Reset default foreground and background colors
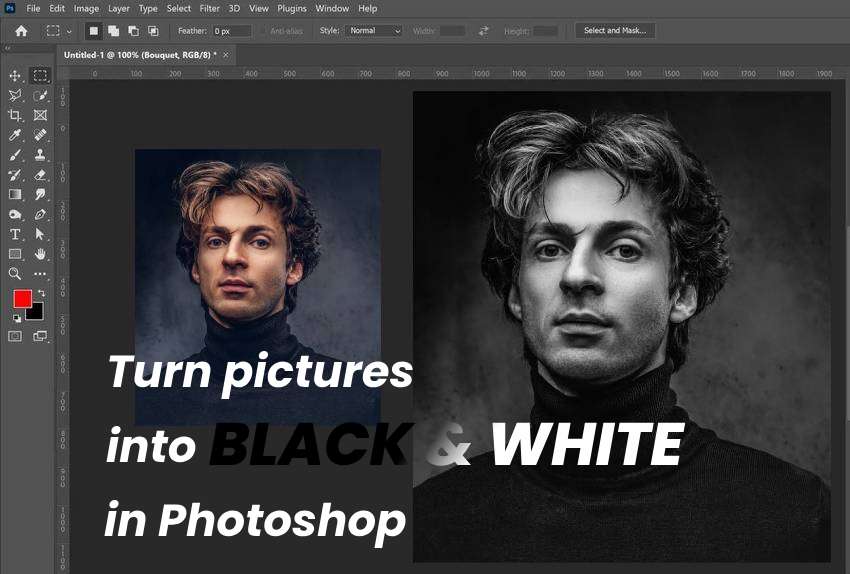The width and height of the screenshot is (850, 574). (x=16, y=318)
